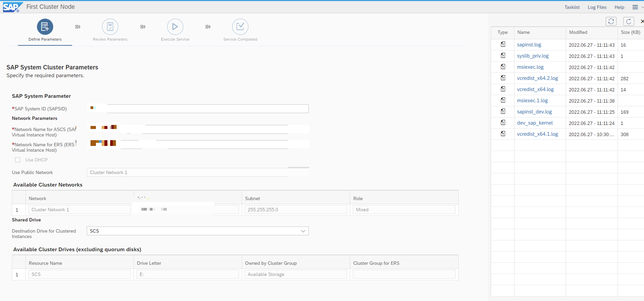644x301 pixels.
Task: Click the file icon for vcredist_x64.log
Action: (503, 89)
